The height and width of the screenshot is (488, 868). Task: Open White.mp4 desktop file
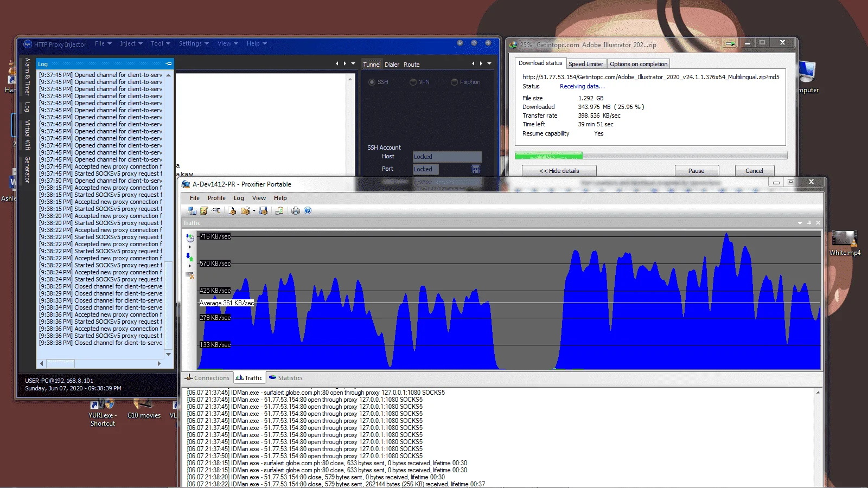845,243
